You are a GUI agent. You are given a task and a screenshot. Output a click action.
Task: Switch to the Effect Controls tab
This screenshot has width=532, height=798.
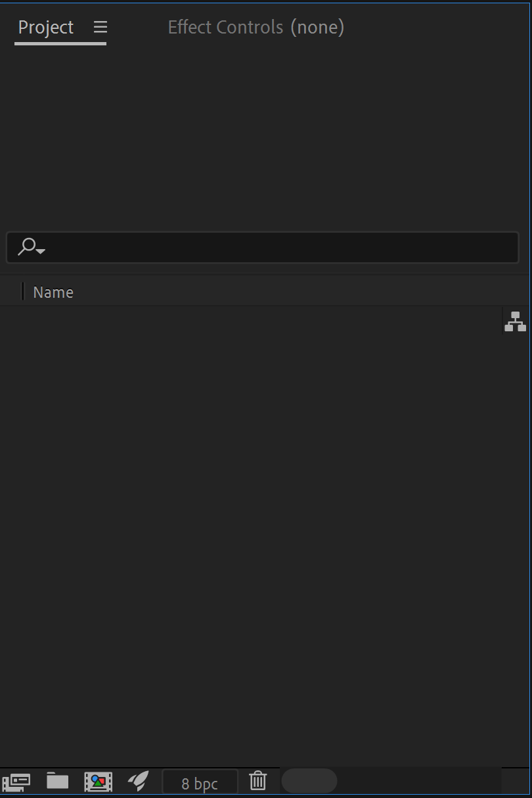coord(225,27)
